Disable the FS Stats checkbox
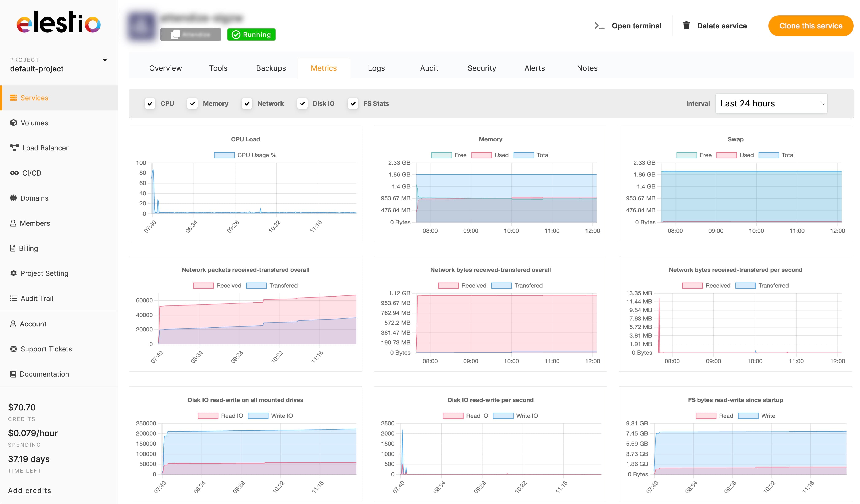This screenshot has width=860, height=504. point(353,103)
